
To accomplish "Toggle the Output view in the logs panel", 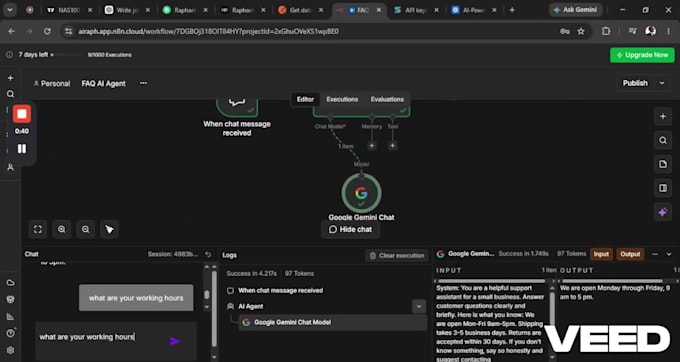I will [630, 254].
